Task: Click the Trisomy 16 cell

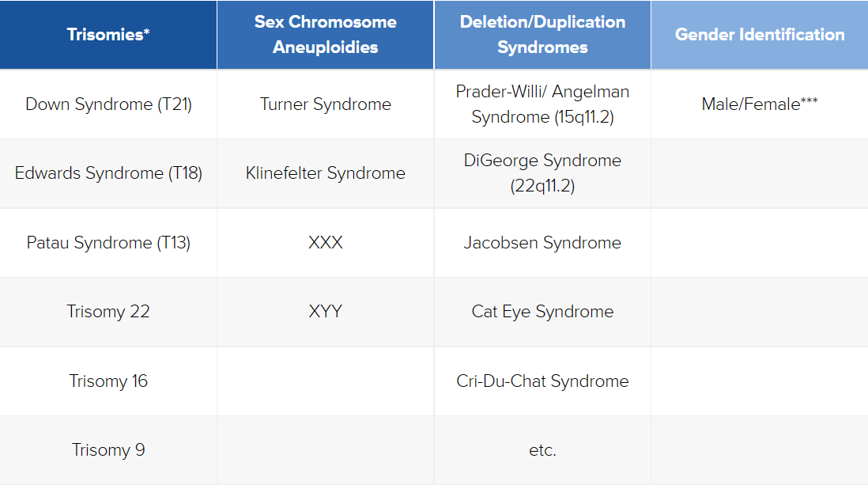Action: (108, 381)
